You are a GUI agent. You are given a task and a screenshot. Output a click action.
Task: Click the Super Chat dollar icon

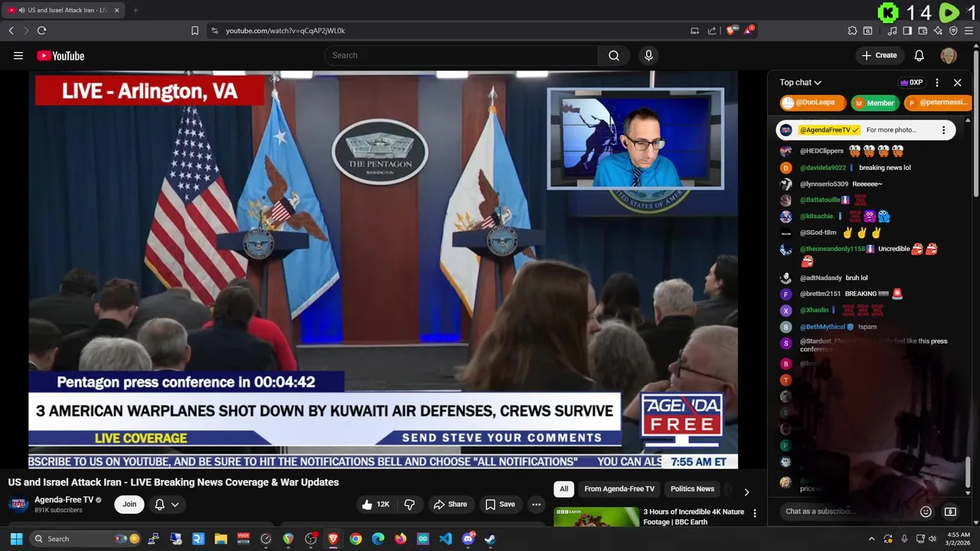(950, 511)
